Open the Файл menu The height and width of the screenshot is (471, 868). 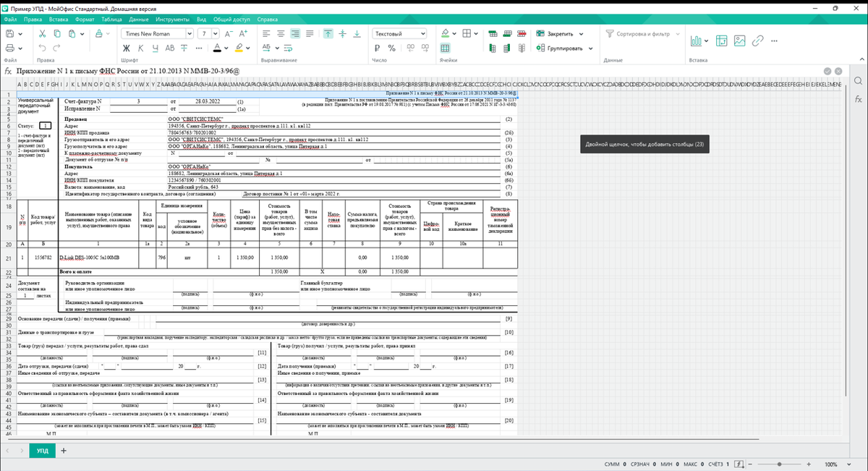coord(10,18)
